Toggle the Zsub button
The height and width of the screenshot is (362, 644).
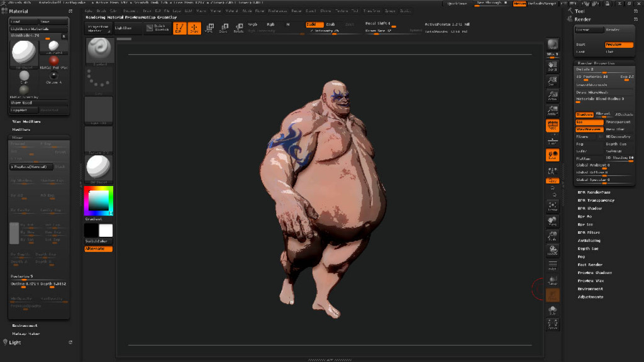tap(331, 25)
